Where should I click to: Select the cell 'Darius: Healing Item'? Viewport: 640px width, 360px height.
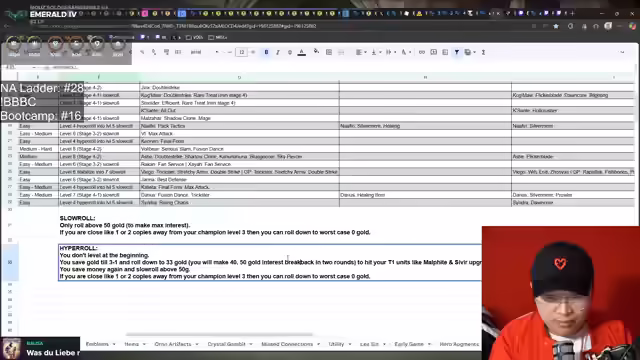(x=425, y=195)
